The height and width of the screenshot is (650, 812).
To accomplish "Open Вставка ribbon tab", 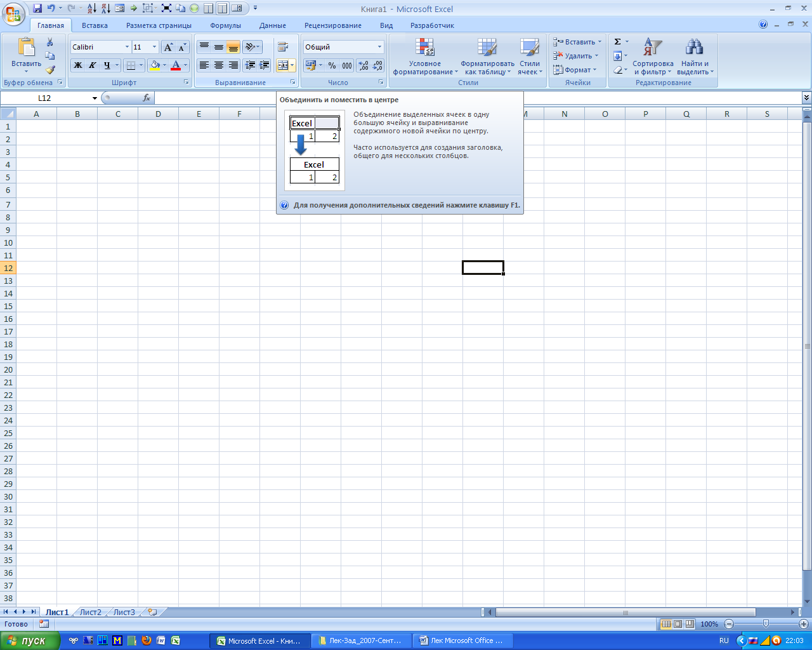I will (95, 25).
